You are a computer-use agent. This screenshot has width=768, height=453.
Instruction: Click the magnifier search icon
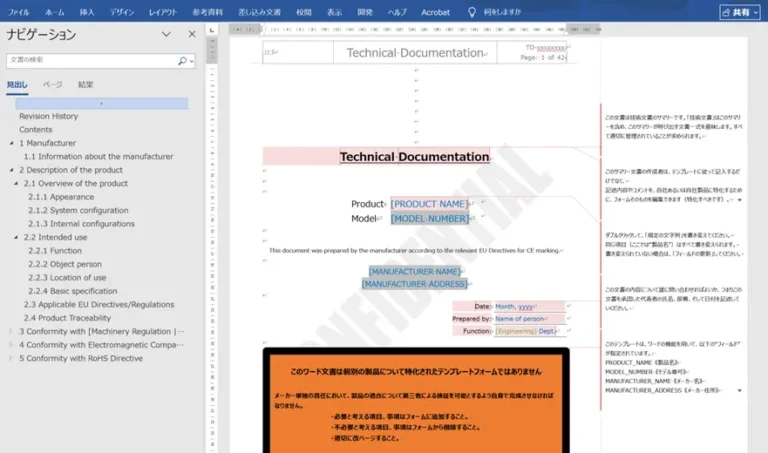pyautogui.click(x=182, y=61)
